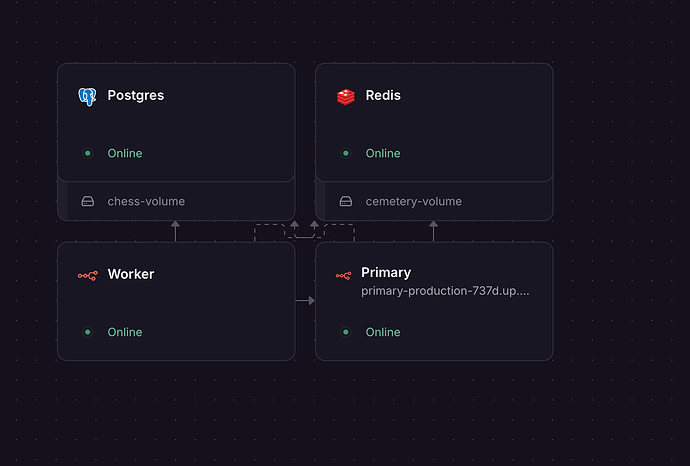Click the Redis online status dot

[x=345, y=154]
